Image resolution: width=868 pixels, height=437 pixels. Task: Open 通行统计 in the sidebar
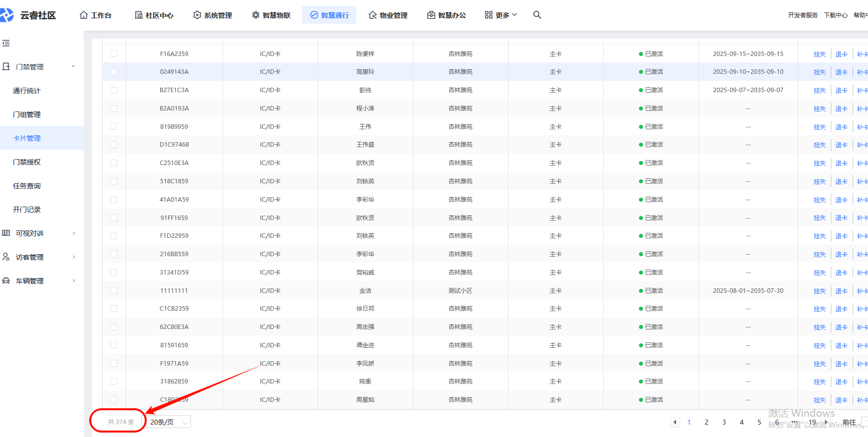pyautogui.click(x=27, y=91)
